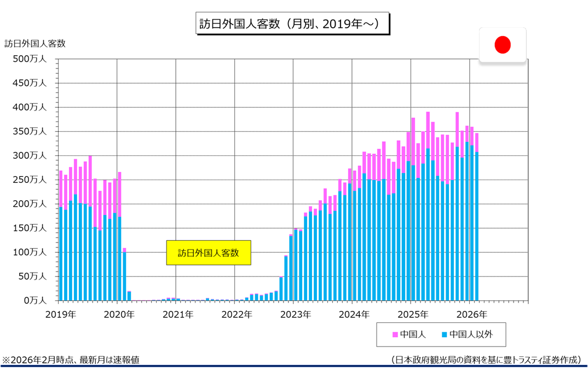This screenshot has width=588, height=387.
Task: Click the 500万人 y-axis label
Action: point(30,59)
